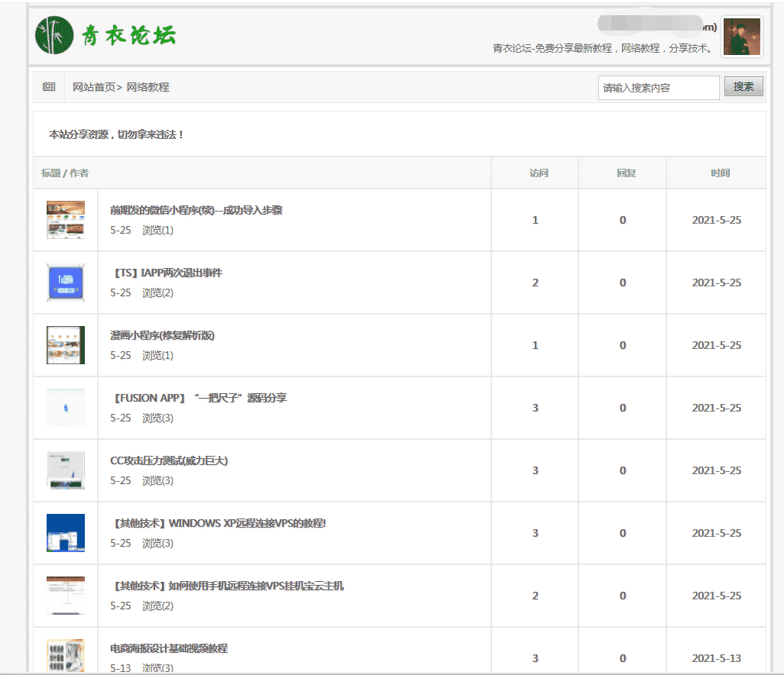The width and height of the screenshot is (784, 675).
Task: Click thumbnail of CC攻击压力测试 post
Action: coord(66,470)
